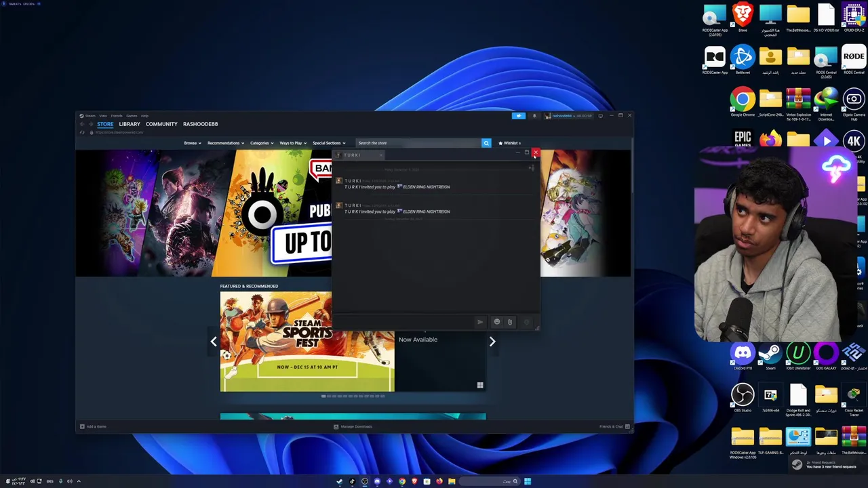Switch to the STORE tab

click(105, 124)
